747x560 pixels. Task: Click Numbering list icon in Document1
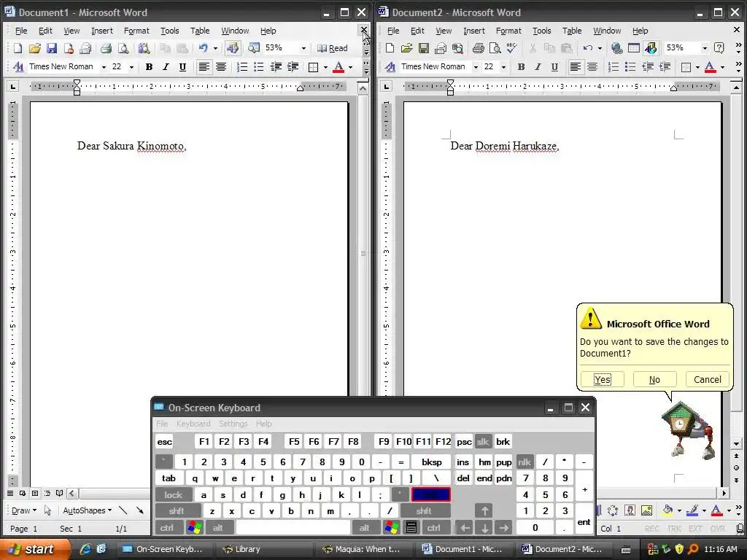click(x=242, y=66)
